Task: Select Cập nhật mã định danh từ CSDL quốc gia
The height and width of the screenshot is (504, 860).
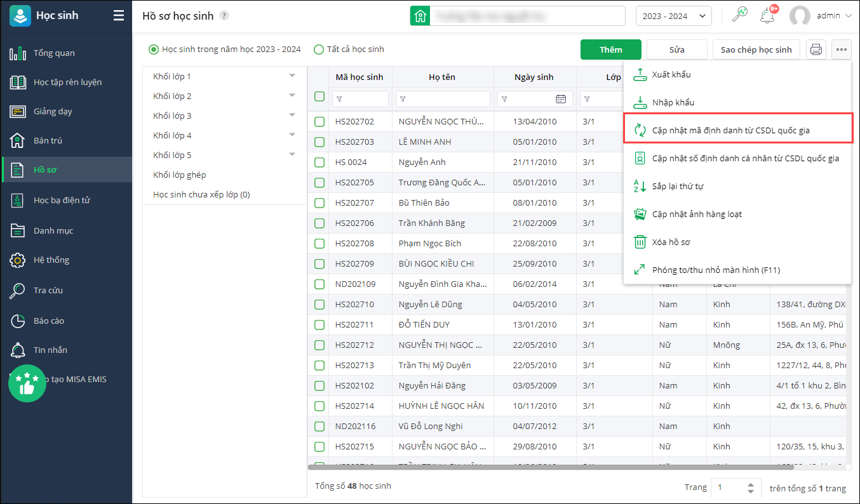Action: (x=737, y=130)
